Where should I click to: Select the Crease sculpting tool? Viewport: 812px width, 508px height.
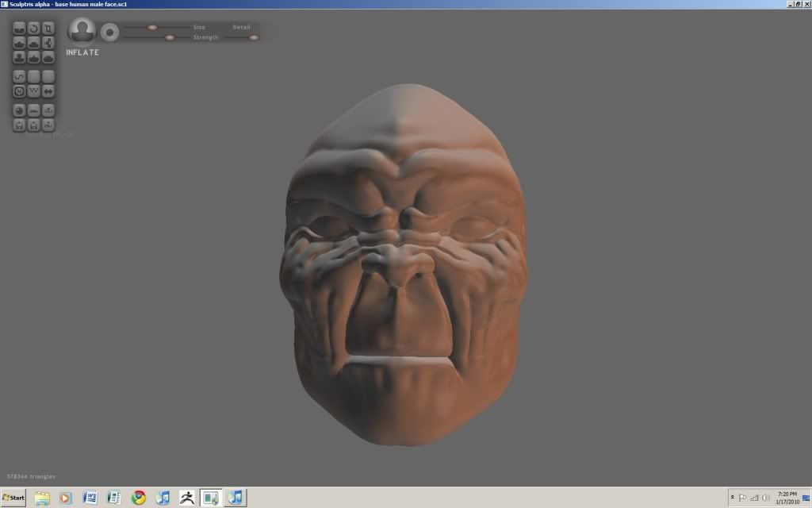[19, 28]
